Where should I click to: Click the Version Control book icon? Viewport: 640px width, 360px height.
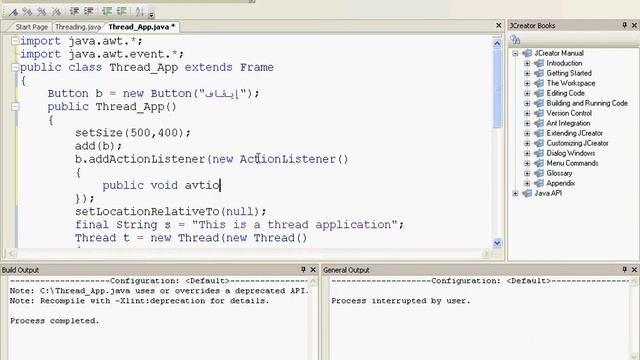pos(539,113)
